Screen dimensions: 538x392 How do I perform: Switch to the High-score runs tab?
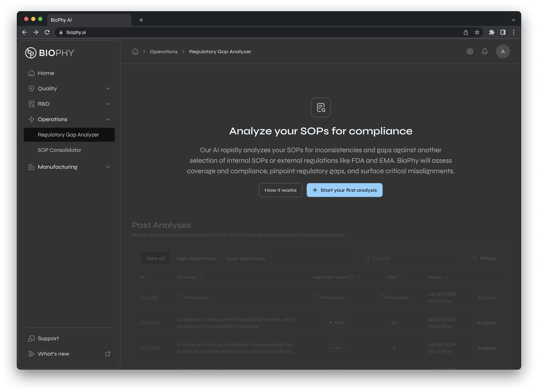tap(196, 258)
